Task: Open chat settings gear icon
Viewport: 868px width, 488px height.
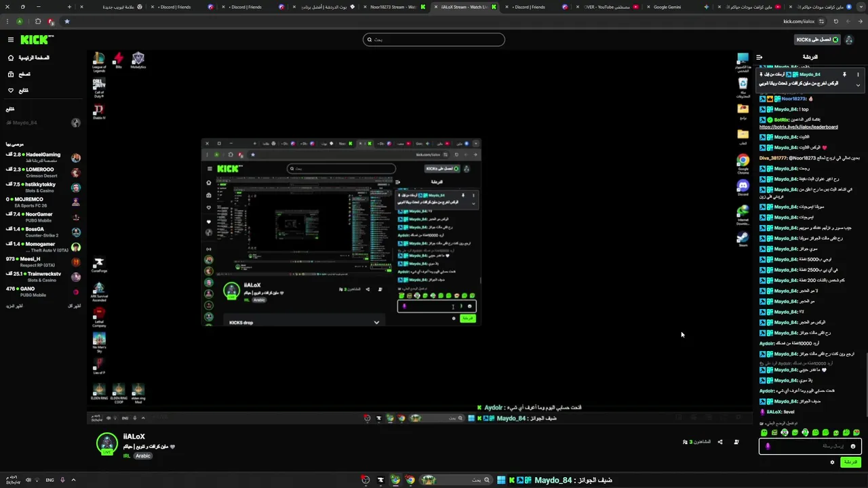Action: pyautogui.click(x=832, y=462)
